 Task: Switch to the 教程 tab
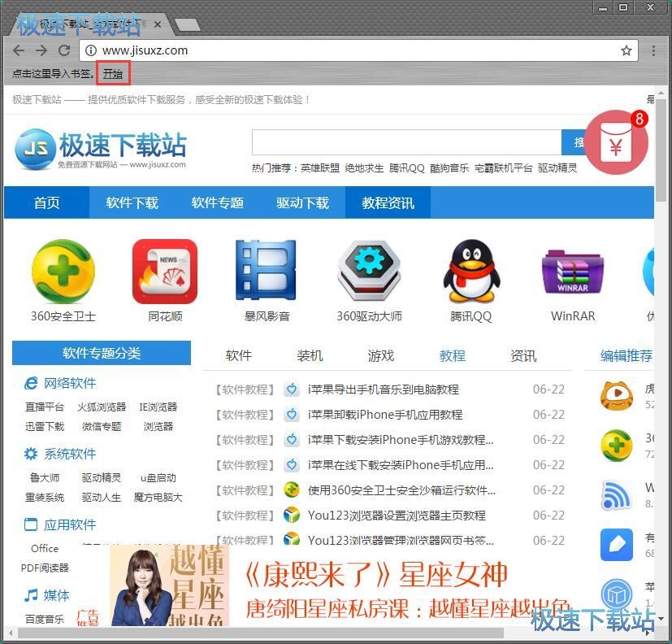click(x=452, y=355)
